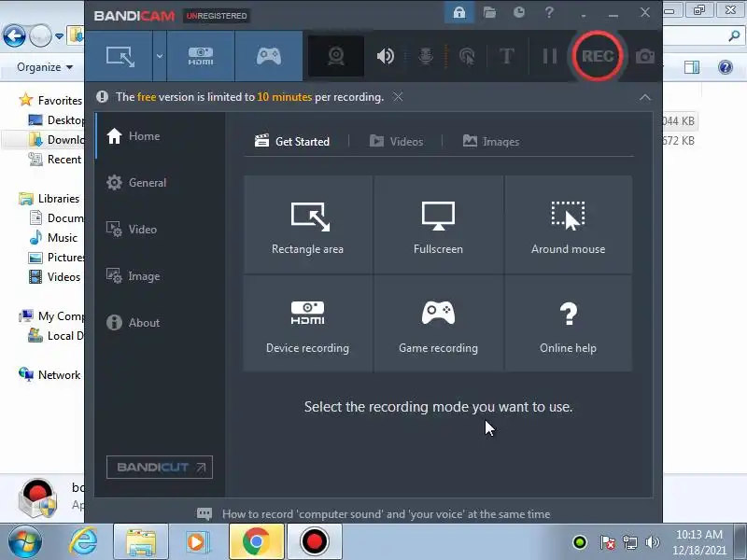
Task: Choose the Fullscreen recording tile
Action: (x=438, y=224)
